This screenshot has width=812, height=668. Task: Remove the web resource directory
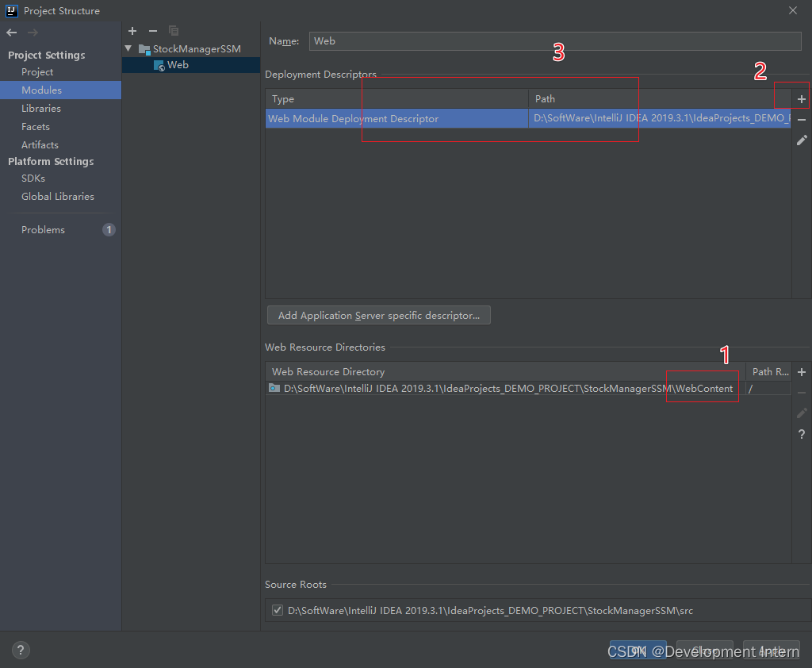pos(802,393)
